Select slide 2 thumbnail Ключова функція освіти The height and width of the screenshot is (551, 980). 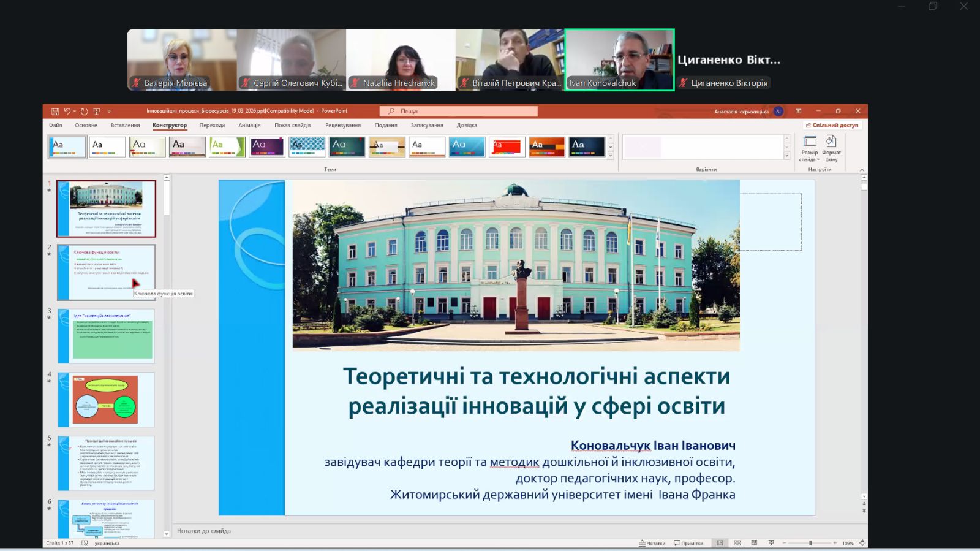click(107, 272)
